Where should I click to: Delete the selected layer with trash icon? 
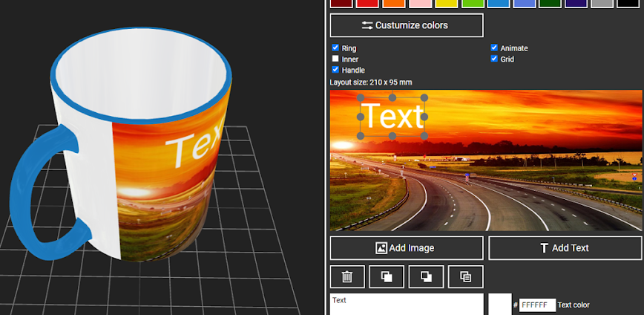click(x=347, y=277)
